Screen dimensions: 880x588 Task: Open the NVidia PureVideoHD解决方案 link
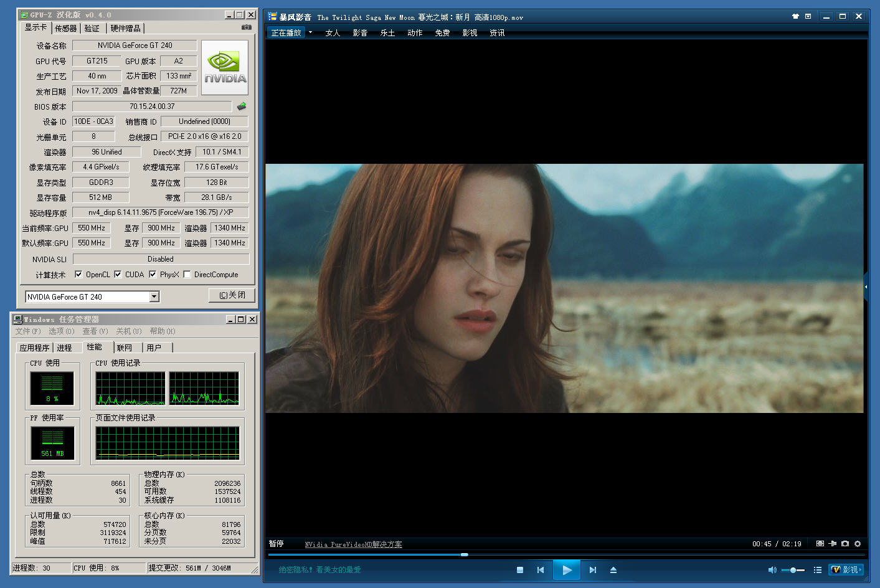[x=353, y=544]
